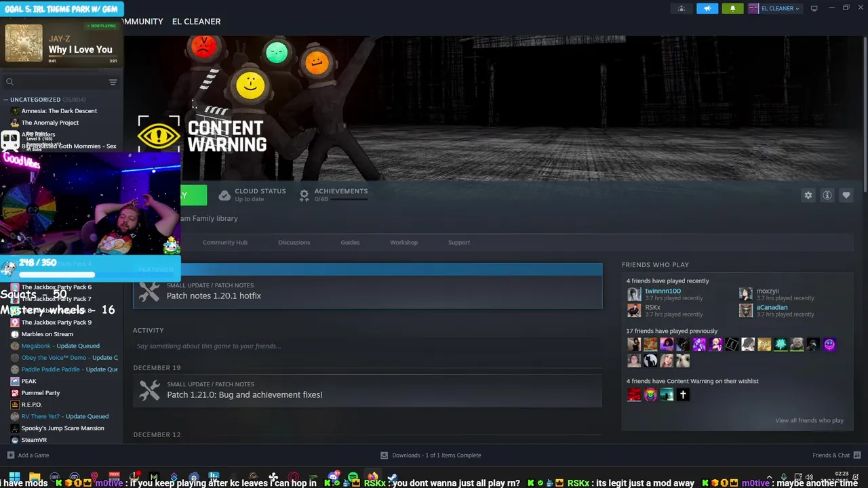868x488 pixels.
Task: Open Discord from the taskbar
Action: (333, 477)
